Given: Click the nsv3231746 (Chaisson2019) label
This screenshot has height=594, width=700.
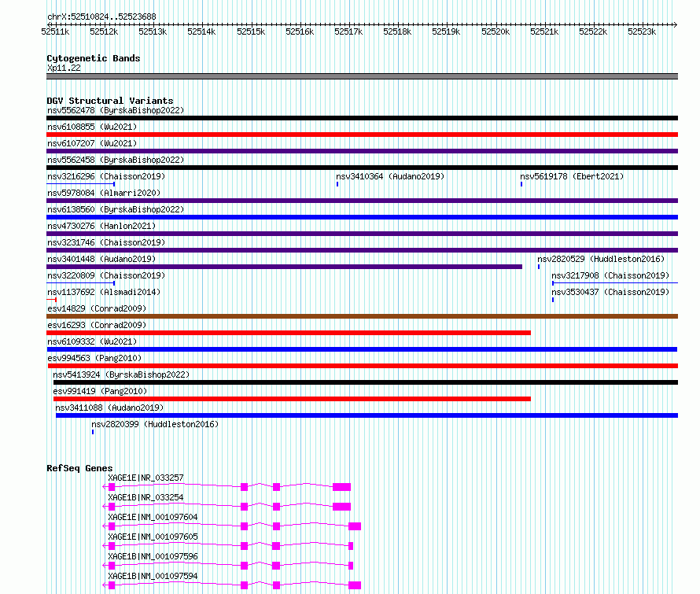Looking at the screenshot, I should pyautogui.click(x=106, y=242).
